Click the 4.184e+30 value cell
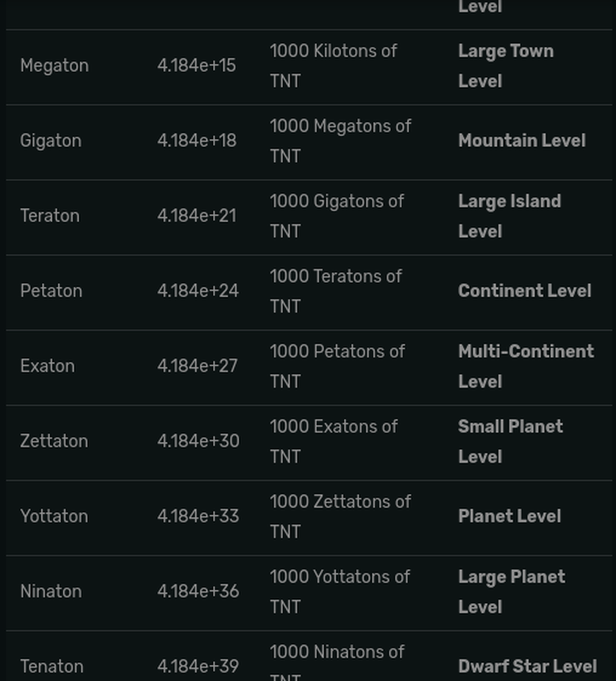Image resolution: width=616 pixels, height=681 pixels. (197, 441)
